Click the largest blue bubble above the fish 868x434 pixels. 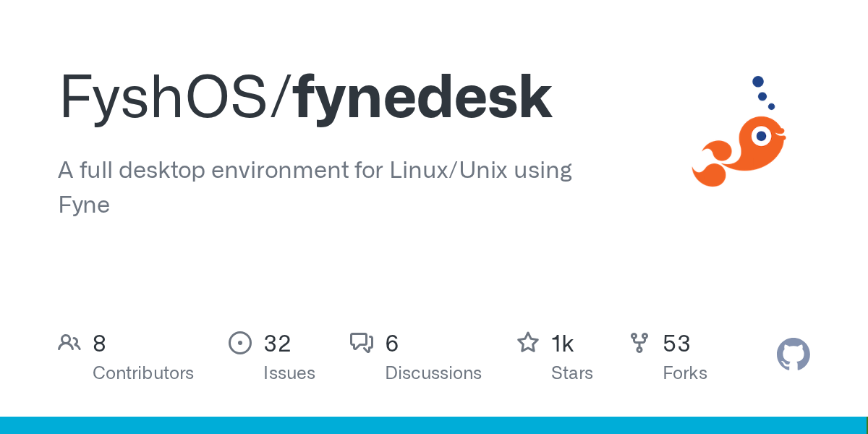pos(758,82)
